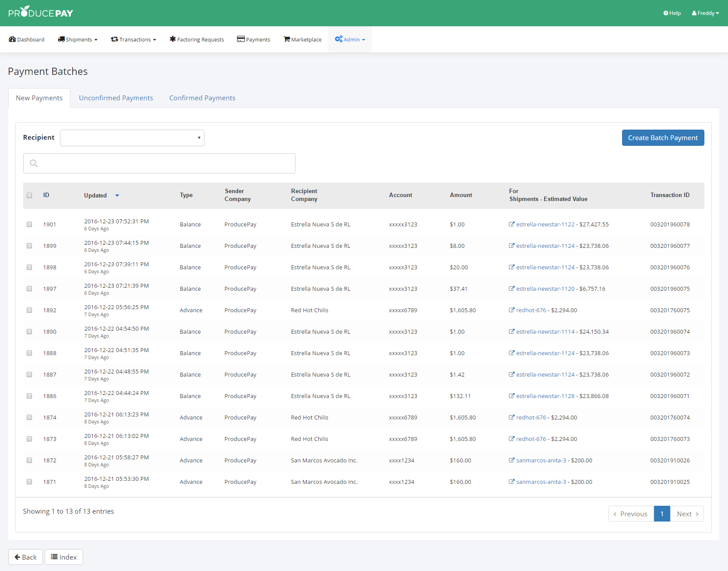Click external link icon for estrella-newstar-1122
This screenshot has height=571, width=728.
pyautogui.click(x=511, y=224)
